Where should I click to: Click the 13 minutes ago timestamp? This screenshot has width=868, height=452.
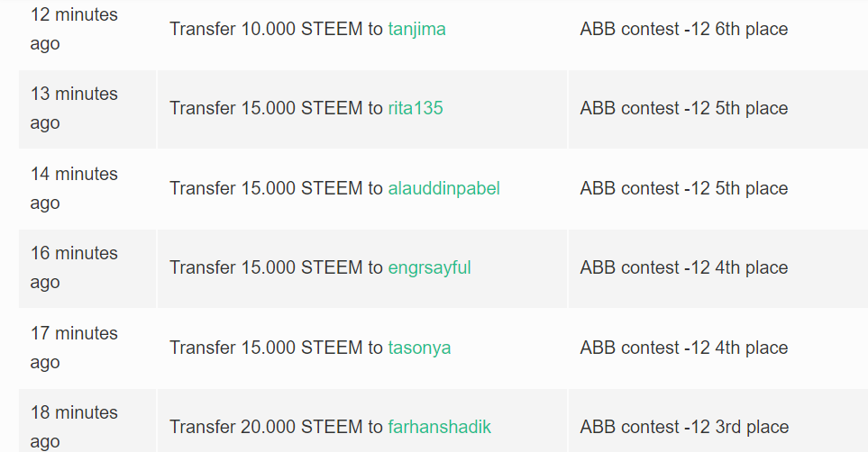[74, 108]
